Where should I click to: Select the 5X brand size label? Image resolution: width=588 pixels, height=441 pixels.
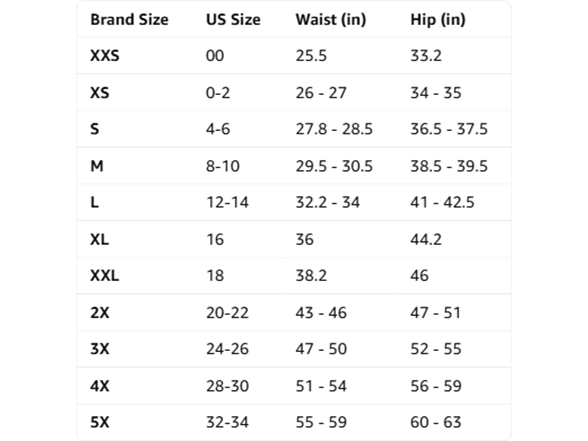pos(100,422)
